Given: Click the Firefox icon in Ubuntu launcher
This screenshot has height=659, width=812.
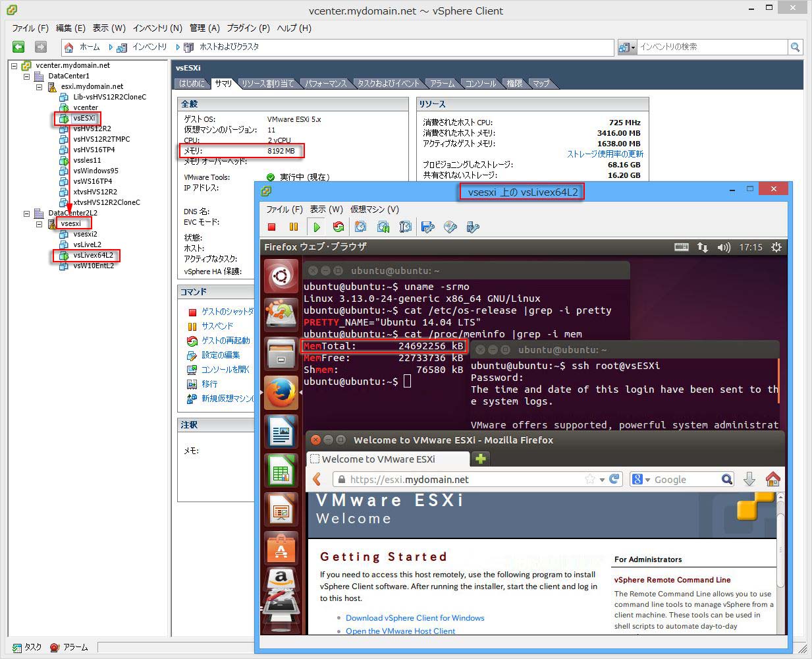Looking at the screenshot, I should pos(281,393).
